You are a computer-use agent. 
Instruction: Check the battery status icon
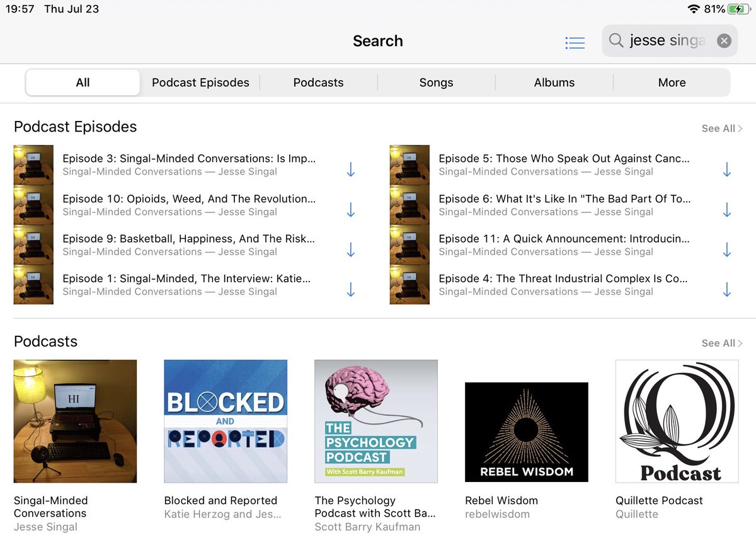coord(738,9)
